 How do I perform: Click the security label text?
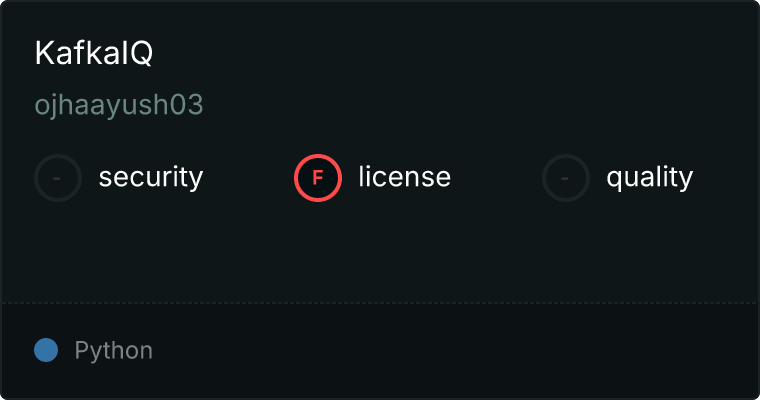[151, 177]
